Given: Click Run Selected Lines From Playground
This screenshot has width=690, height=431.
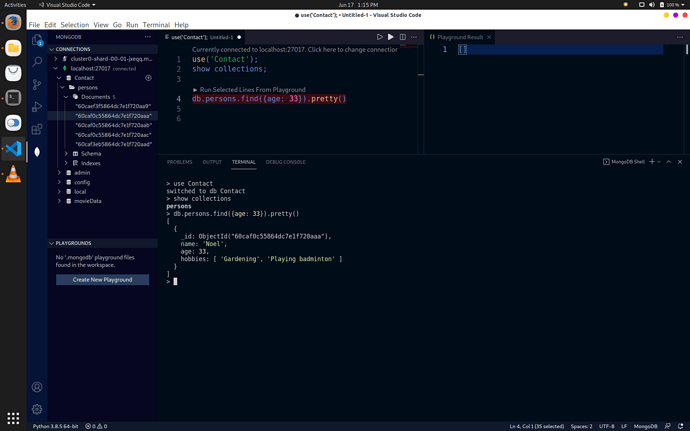Looking at the screenshot, I should click(x=248, y=90).
